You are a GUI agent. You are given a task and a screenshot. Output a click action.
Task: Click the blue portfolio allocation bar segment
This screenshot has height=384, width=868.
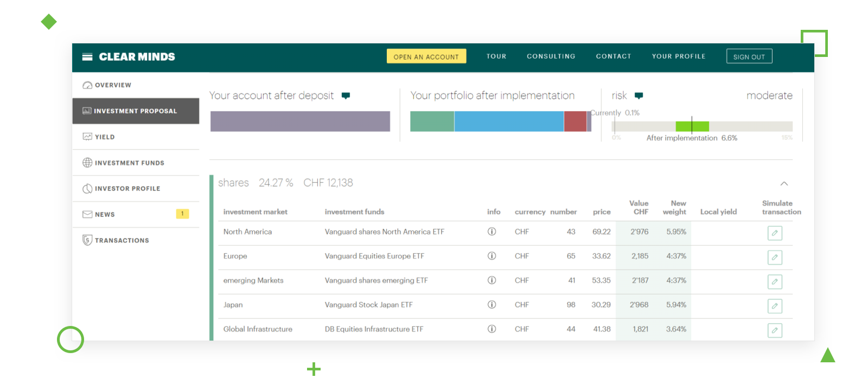pyautogui.click(x=508, y=121)
